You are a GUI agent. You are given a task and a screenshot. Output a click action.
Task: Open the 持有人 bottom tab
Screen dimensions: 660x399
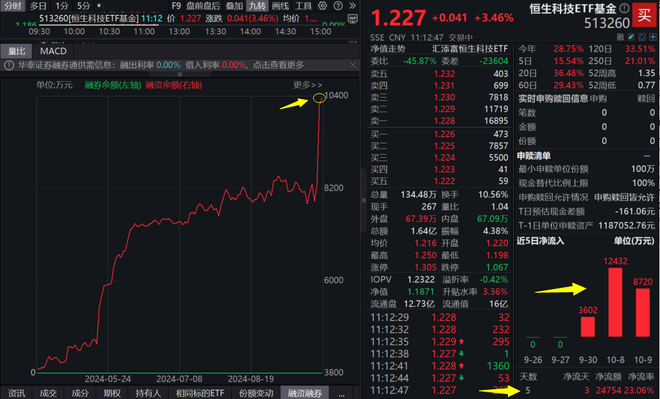pyautogui.click(x=148, y=393)
